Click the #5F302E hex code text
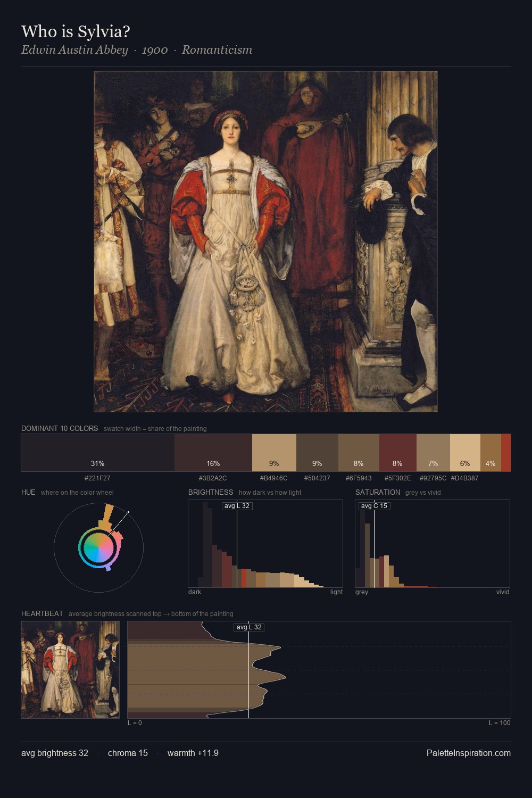Image resolution: width=532 pixels, height=798 pixels. coord(397,478)
